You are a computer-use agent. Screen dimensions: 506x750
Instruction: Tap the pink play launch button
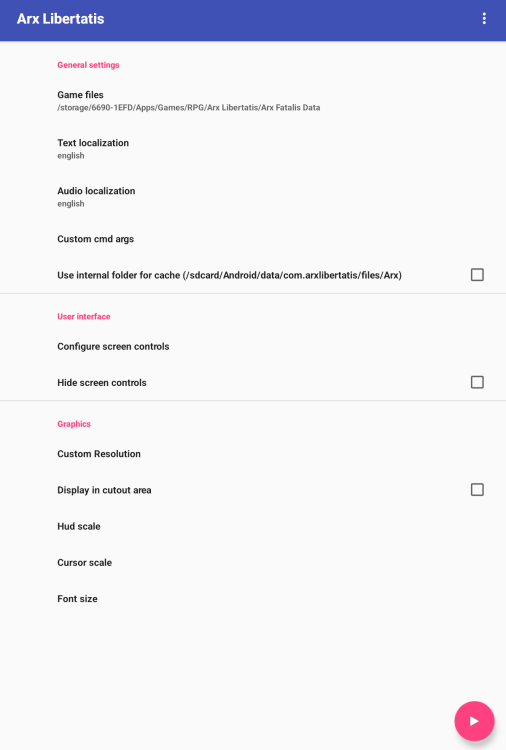(x=474, y=721)
